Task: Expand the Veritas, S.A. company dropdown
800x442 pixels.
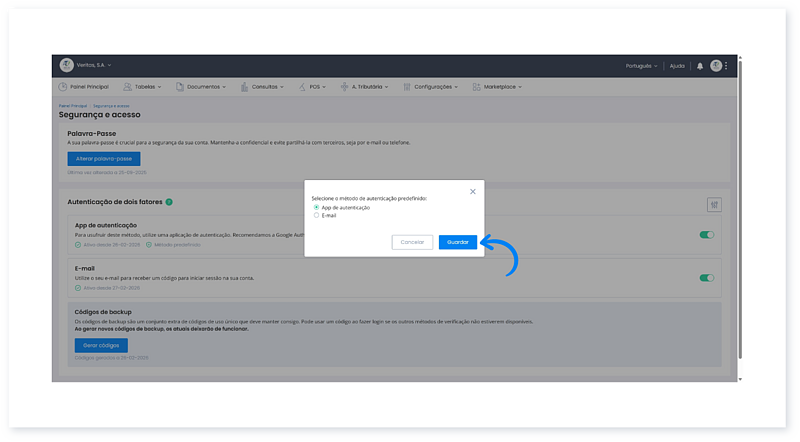Action: pos(95,65)
